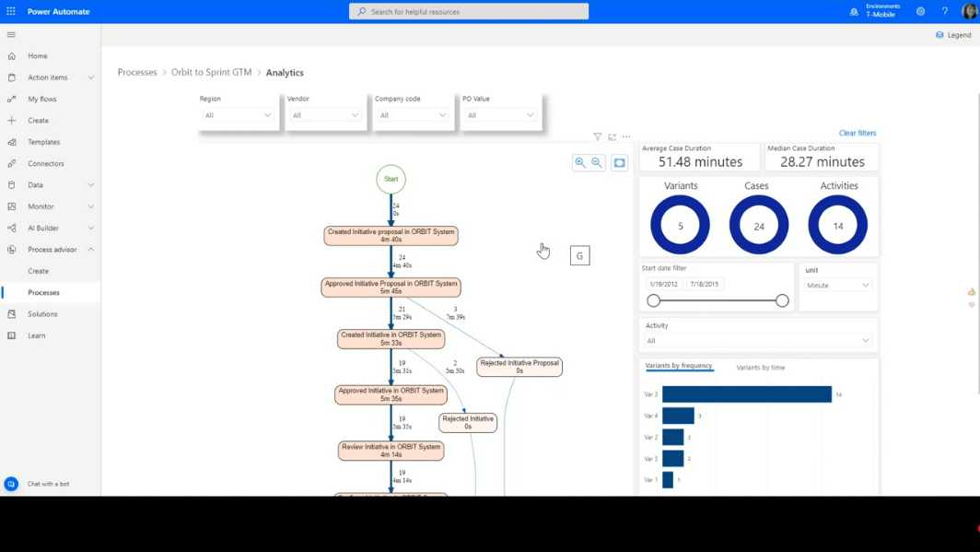Go to Processes breadcrumb

click(137, 73)
